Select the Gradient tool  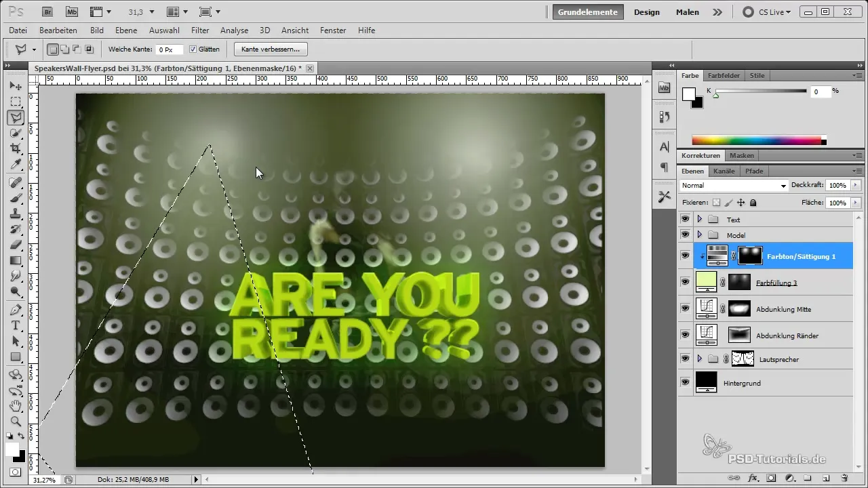[x=16, y=260]
